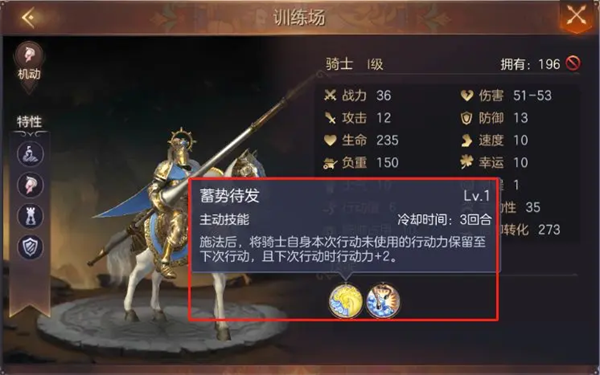Select the yellow 蓄势待发 skill icon
This screenshot has width=600, height=375.
tap(346, 301)
